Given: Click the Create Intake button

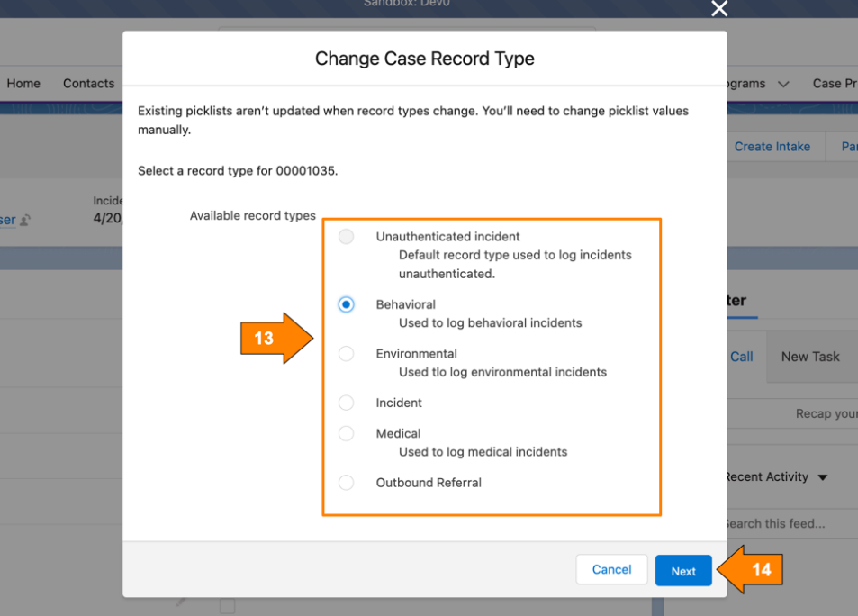Looking at the screenshot, I should [x=772, y=146].
